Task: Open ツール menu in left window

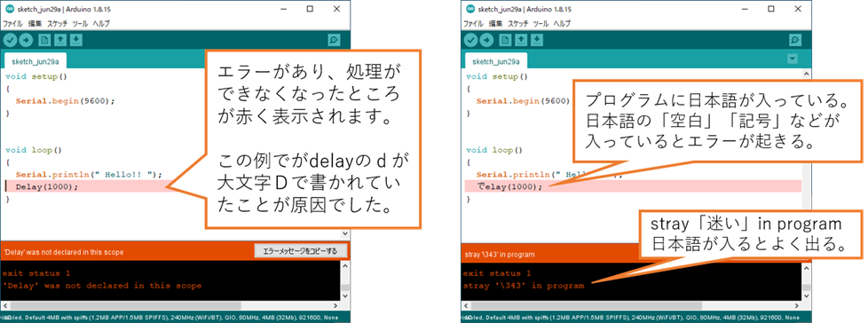Action: click(x=80, y=24)
